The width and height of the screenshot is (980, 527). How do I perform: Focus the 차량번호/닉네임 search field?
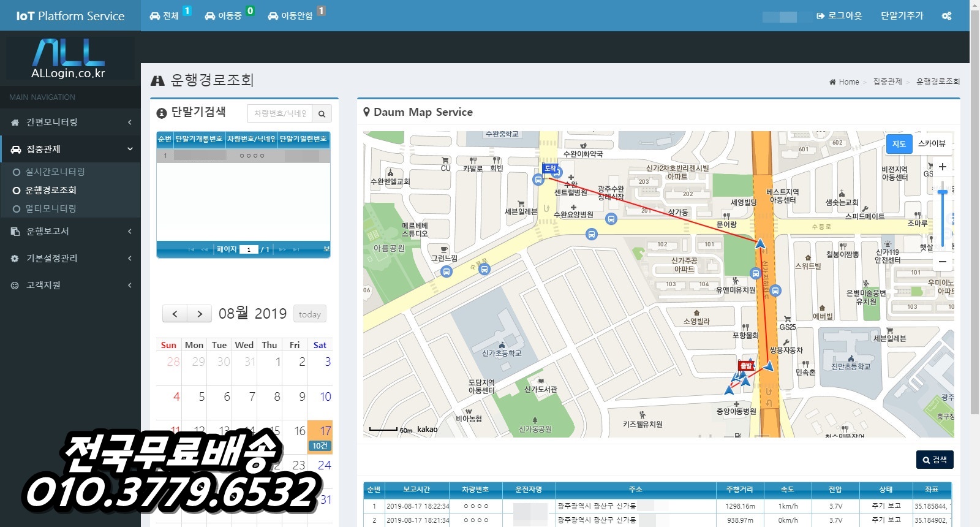point(280,113)
